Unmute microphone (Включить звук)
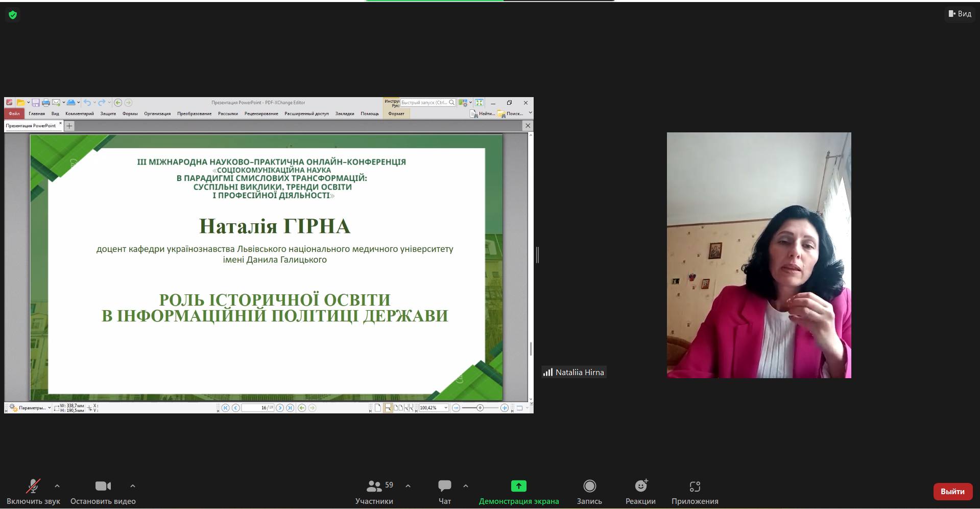The image size is (980, 509). (x=33, y=492)
